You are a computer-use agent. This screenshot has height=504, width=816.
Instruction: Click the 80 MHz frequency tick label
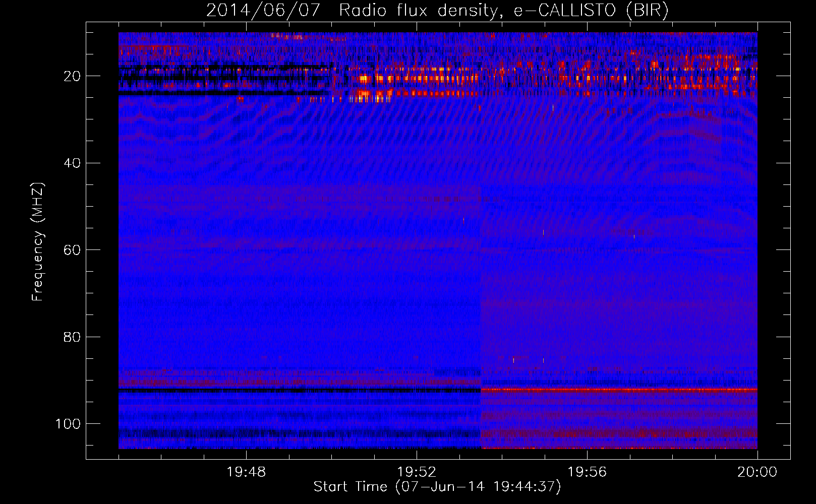(x=72, y=337)
